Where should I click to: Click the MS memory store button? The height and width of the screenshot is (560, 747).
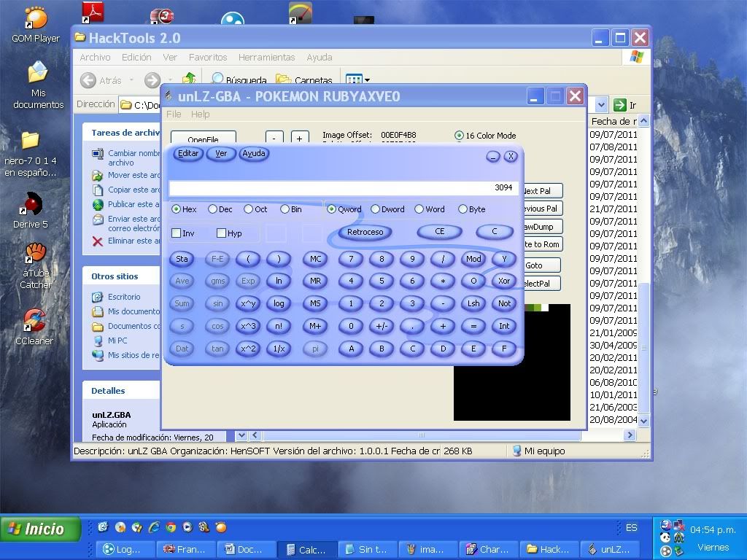pyautogui.click(x=315, y=303)
